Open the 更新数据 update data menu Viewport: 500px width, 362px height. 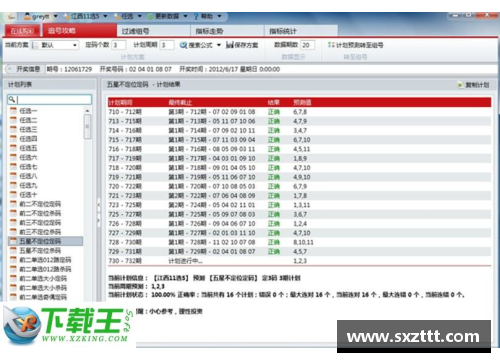(x=168, y=16)
